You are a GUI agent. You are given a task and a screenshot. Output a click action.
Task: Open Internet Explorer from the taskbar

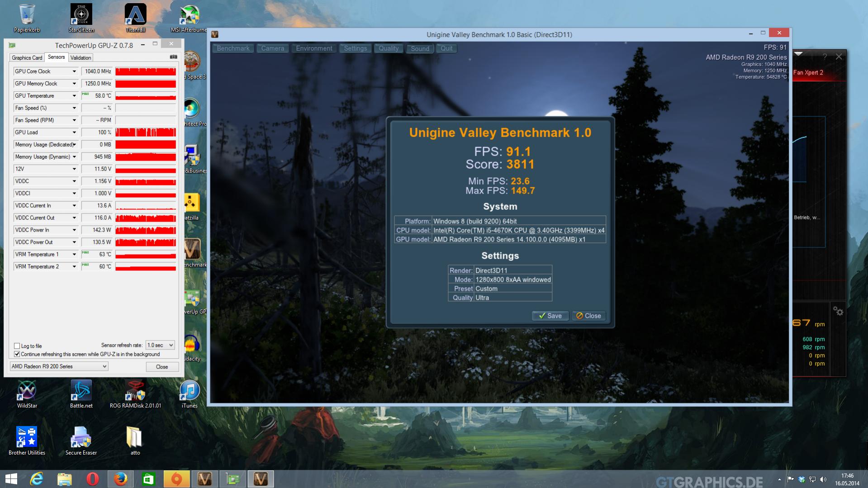pyautogui.click(x=37, y=479)
